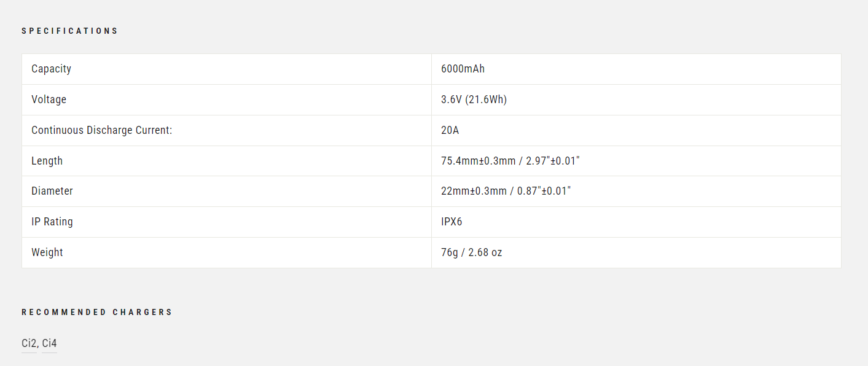Select the 75.4mm length value

510,161
